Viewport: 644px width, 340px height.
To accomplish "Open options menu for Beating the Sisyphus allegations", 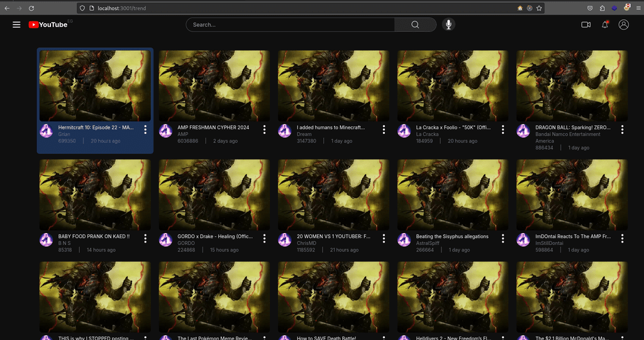I will pos(502,239).
